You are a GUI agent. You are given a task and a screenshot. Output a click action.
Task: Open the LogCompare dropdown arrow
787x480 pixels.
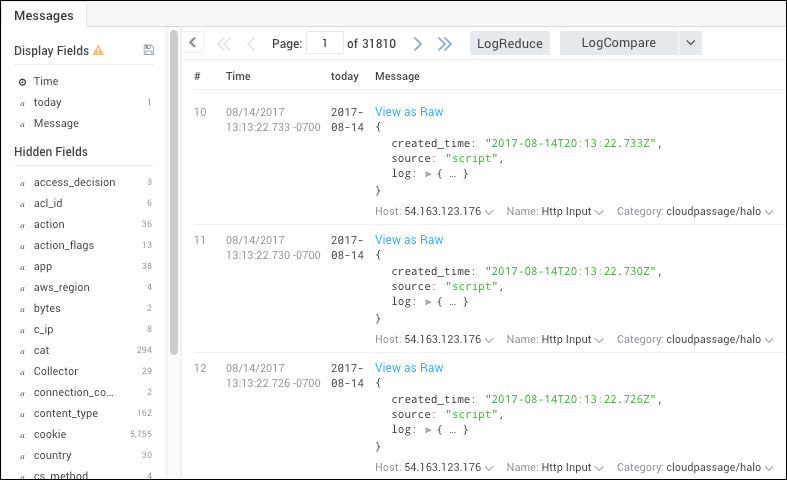coord(690,43)
